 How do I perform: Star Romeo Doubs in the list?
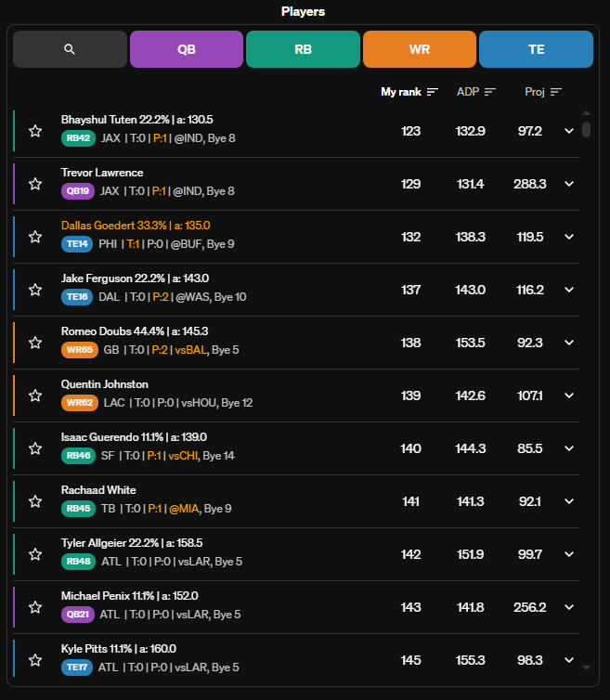click(35, 343)
